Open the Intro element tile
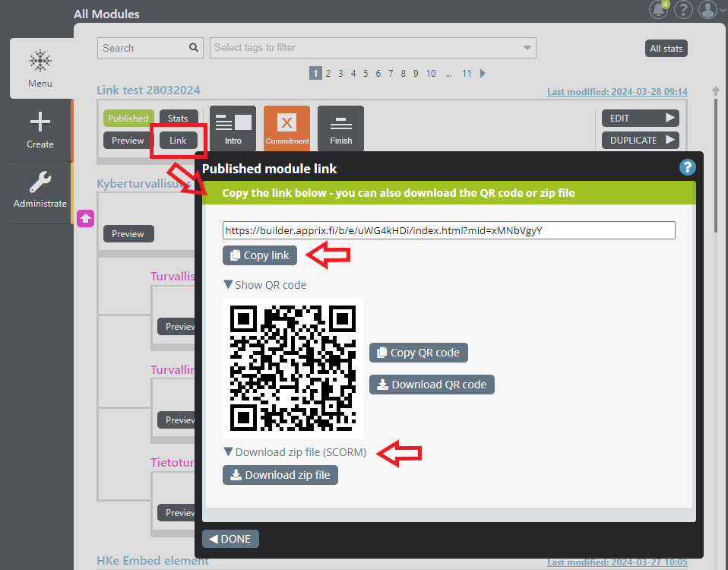Screen dimensions: 728x570 point(233,128)
